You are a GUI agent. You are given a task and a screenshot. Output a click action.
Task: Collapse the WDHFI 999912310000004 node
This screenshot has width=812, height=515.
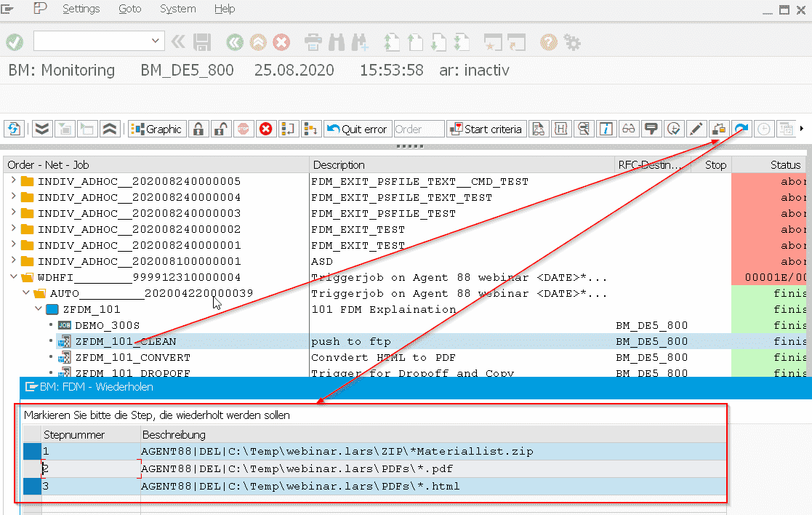click(14, 277)
